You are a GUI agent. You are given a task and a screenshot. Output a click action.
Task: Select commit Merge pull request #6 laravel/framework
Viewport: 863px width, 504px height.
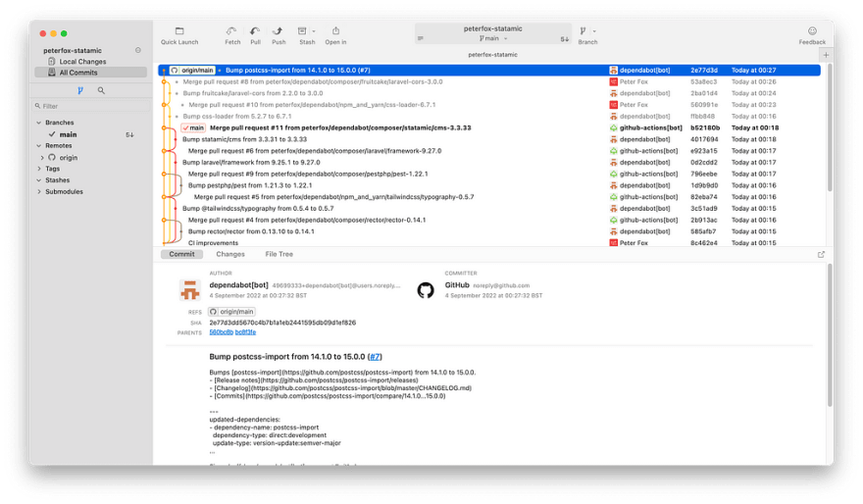pyautogui.click(x=489, y=151)
